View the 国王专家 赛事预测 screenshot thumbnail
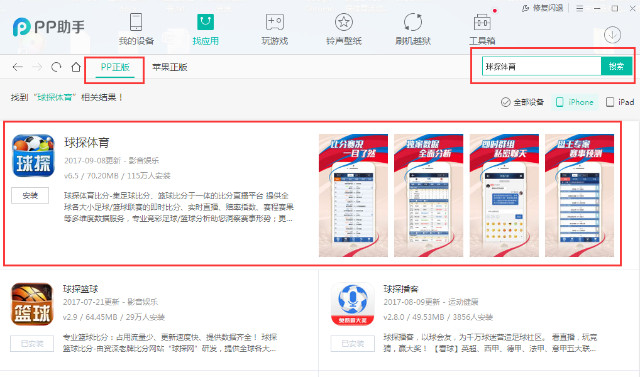Screen dimensions: 640x377 (x=580, y=195)
